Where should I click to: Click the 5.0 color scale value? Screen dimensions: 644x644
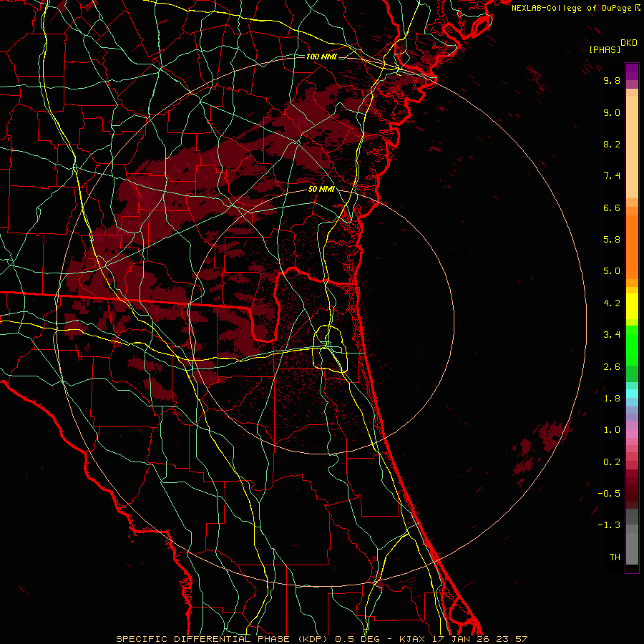point(612,271)
